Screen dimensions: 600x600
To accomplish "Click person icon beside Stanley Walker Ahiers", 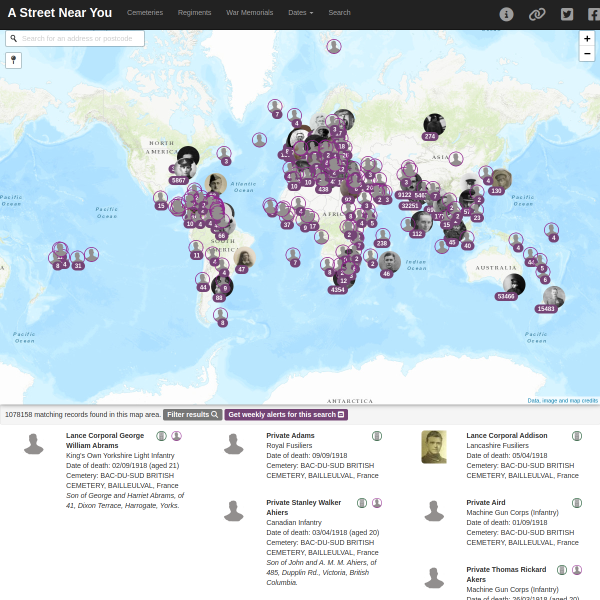I will (x=377, y=503).
